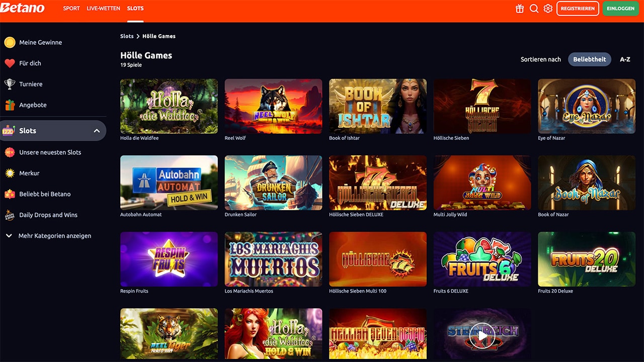
Task: Click the search magnifier icon
Action: [534, 9]
